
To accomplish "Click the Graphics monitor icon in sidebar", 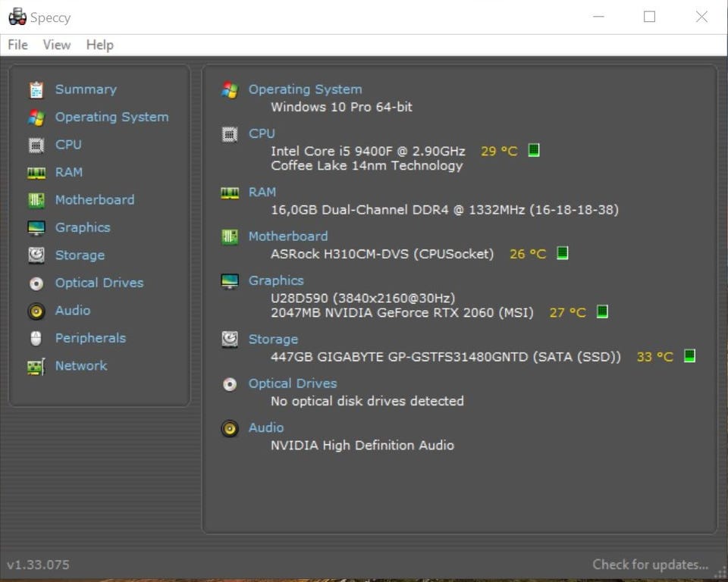I will tap(36, 228).
